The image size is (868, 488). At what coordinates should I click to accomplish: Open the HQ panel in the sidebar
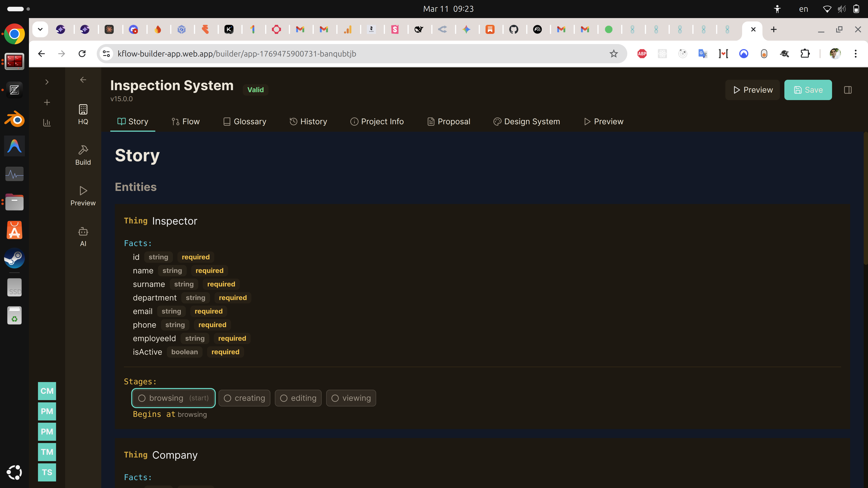pyautogui.click(x=83, y=113)
